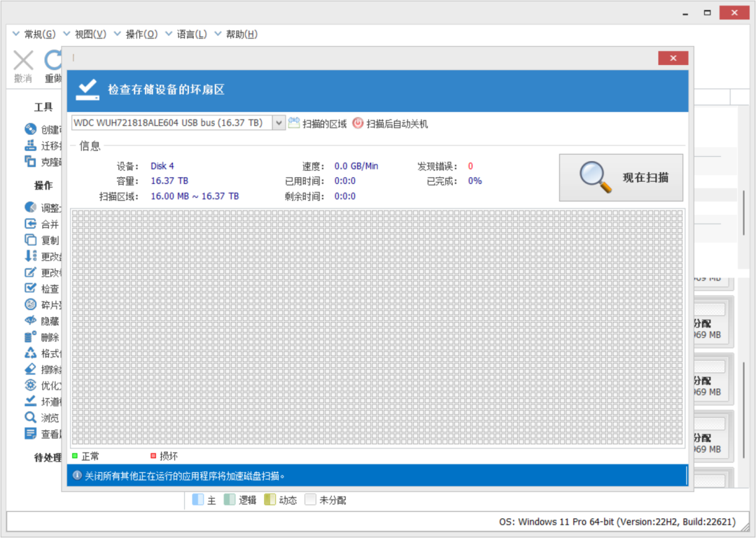Click the create disk icon (创建)
Image resolution: width=756 pixels, height=538 pixels.
[30, 129]
